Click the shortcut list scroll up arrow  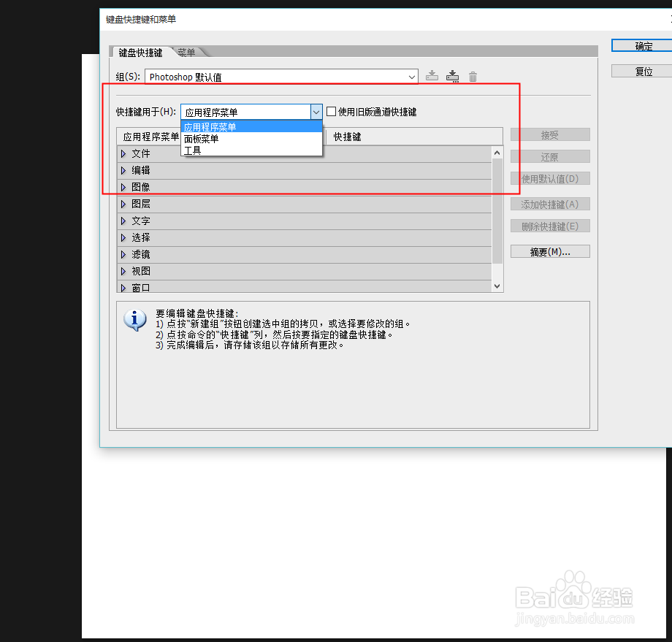[497, 153]
